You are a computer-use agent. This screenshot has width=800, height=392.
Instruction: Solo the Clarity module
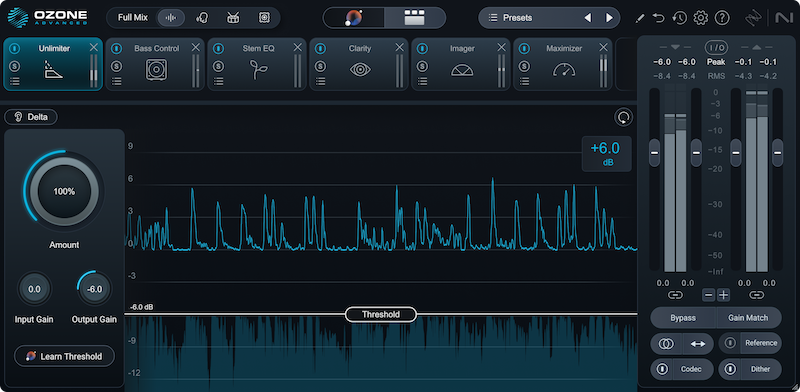pyautogui.click(x=320, y=66)
